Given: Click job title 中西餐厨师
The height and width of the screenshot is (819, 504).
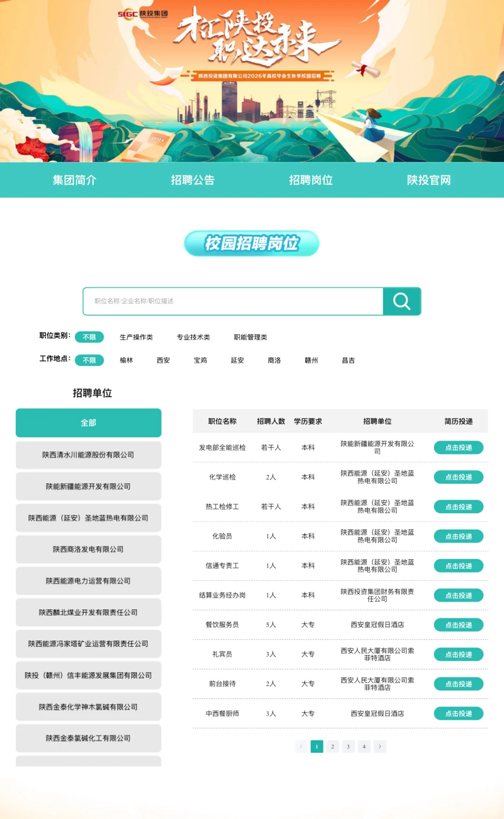Looking at the screenshot, I should pos(223,713).
